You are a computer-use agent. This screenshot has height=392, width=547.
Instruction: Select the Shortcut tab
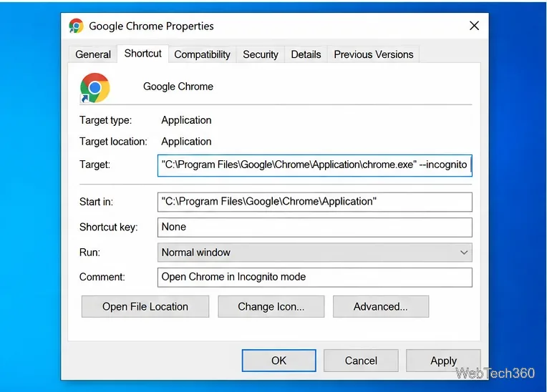(142, 54)
